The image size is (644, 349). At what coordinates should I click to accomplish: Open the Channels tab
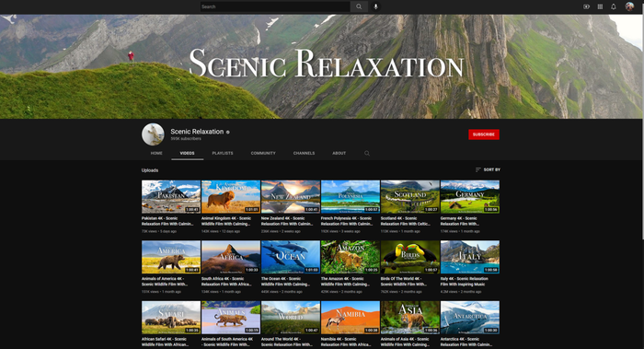click(x=304, y=154)
